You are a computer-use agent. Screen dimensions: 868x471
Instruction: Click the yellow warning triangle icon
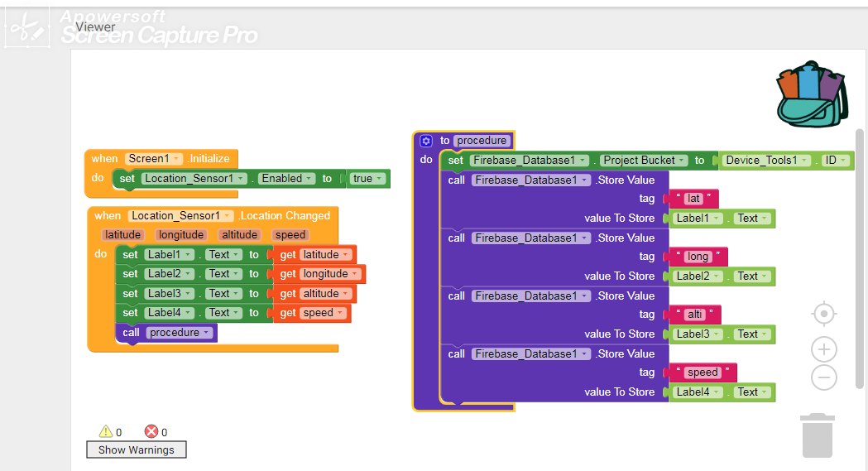(105, 431)
